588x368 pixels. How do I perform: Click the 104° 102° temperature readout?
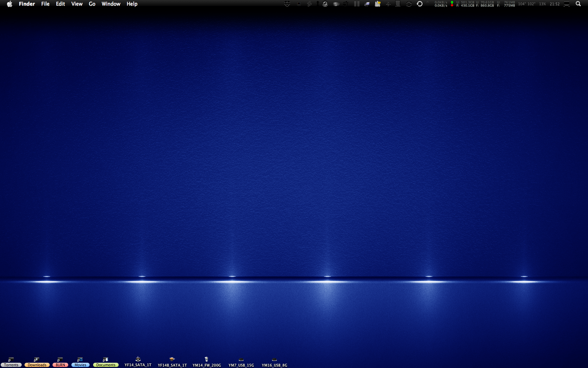pos(527,4)
